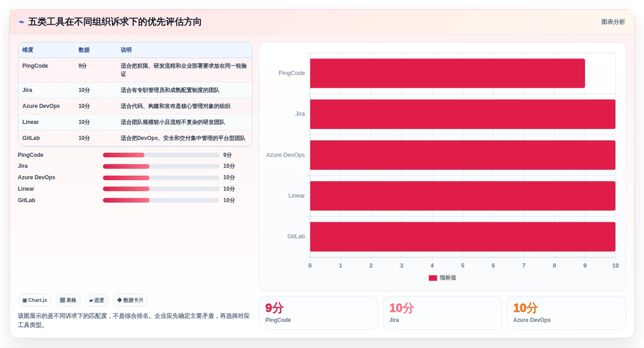Select the Jira table row name
Image resolution: width=644 pixels, height=348 pixels.
[27, 90]
